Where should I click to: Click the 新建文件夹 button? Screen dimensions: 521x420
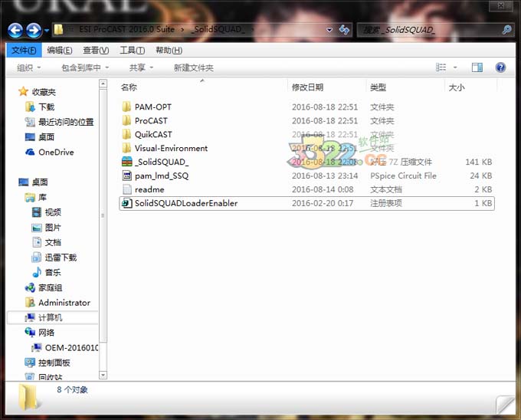pos(193,67)
